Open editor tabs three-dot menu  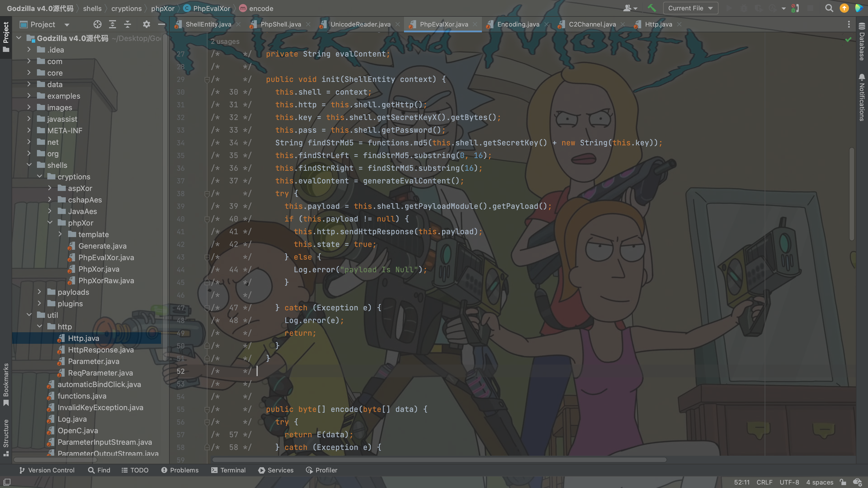point(849,24)
